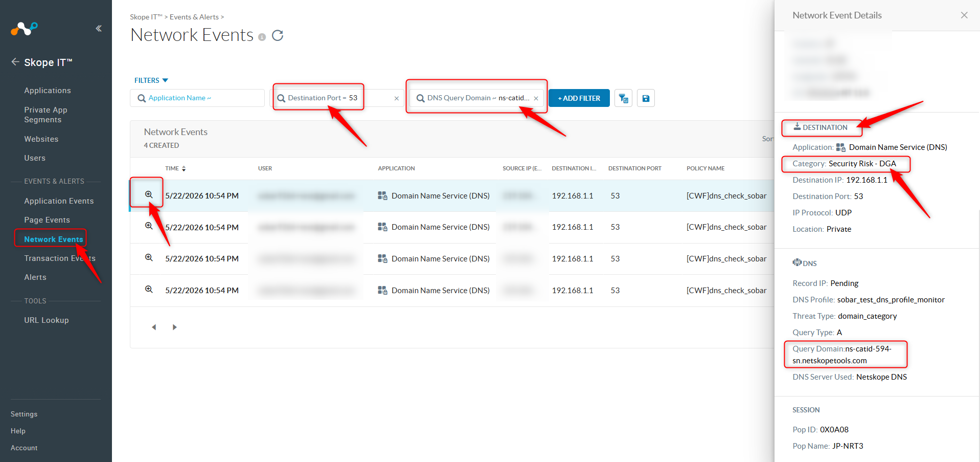Open Applications in sidebar
The image size is (980, 462).
(x=48, y=91)
